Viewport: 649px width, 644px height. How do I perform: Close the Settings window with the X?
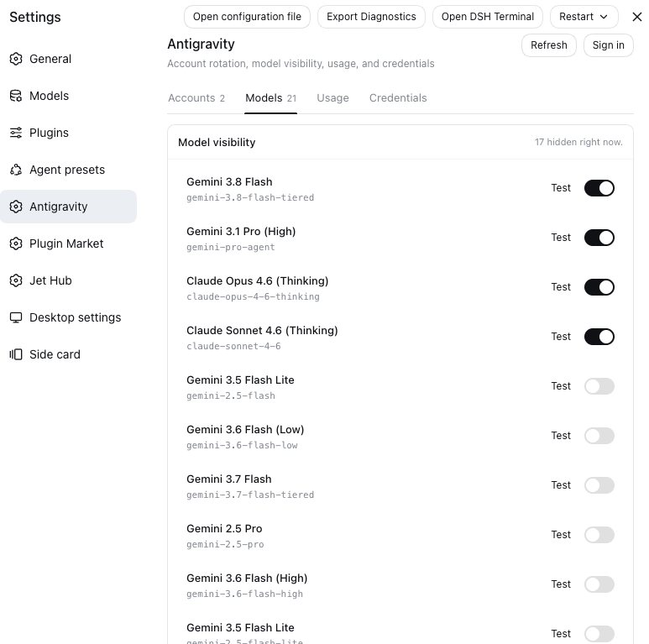637,17
